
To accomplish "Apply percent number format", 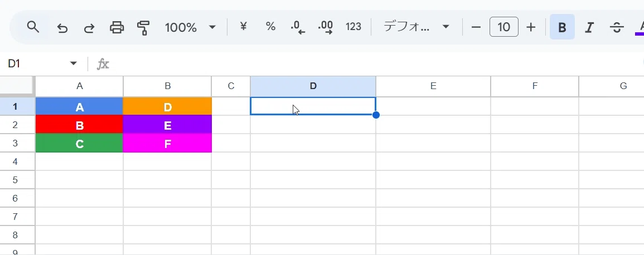I will [270, 27].
